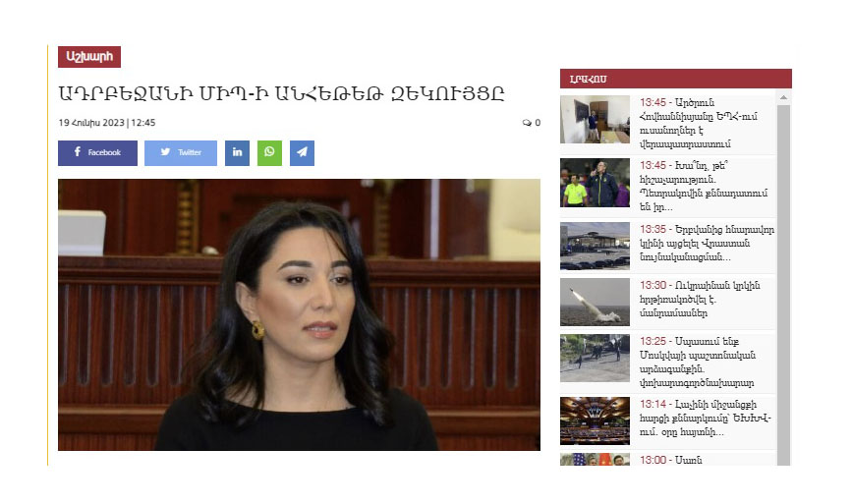Open the Աշխարհ category tag

click(x=89, y=56)
